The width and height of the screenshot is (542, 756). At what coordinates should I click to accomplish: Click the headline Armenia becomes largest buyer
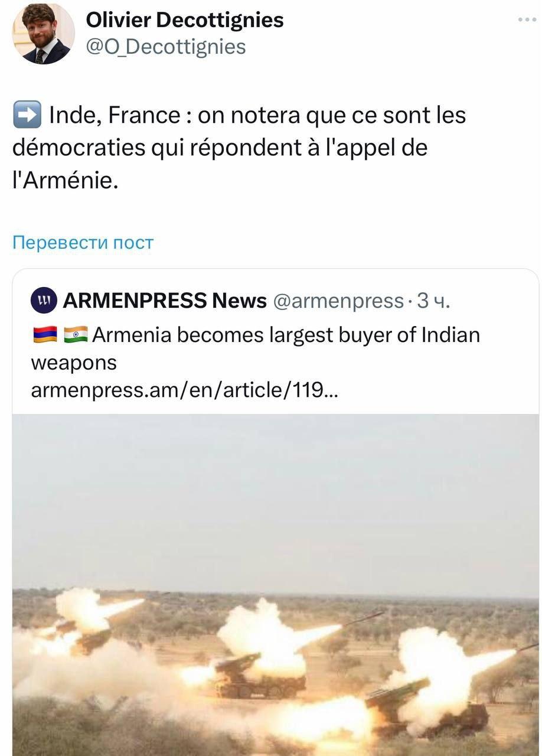(255, 348)
